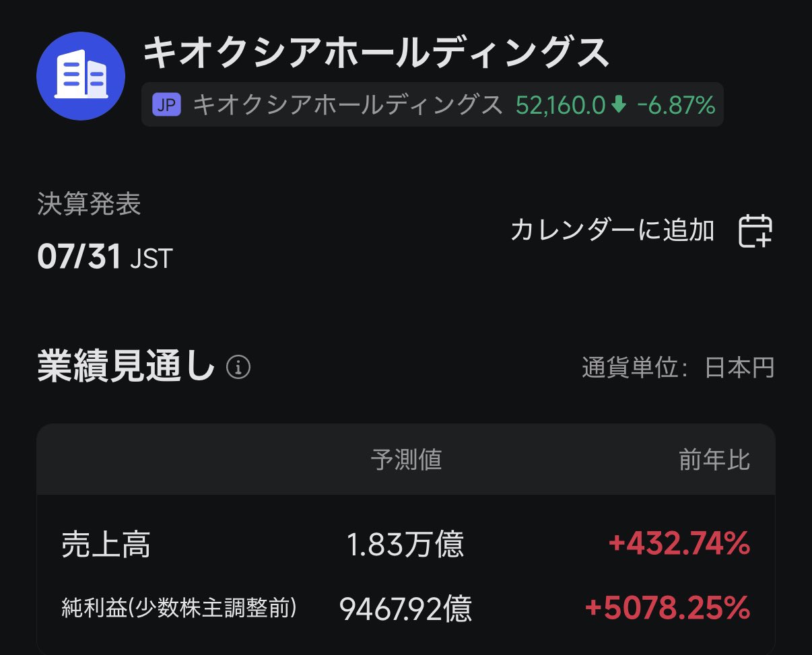Viewport: 812px width, 655px height.
Task: Click the 1.83万億 forecast value
Action: coord(406,545)
